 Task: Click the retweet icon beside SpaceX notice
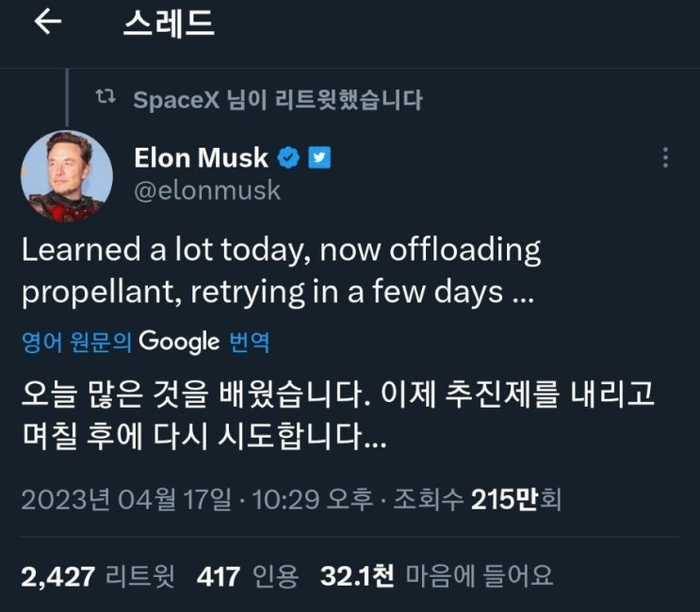[108, 98]
